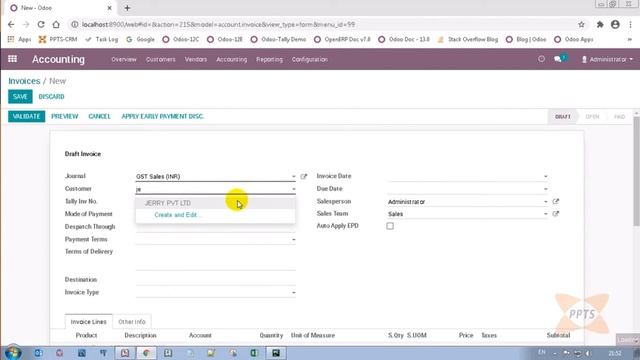The width and height of the screenshot is (640, 360).
Task: Open new browser tab plus button
Action: (x=127, y=8)
